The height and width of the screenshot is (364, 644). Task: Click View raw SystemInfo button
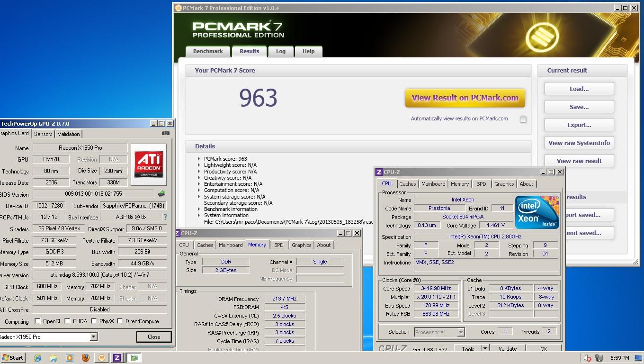click(x=579, y=143)
